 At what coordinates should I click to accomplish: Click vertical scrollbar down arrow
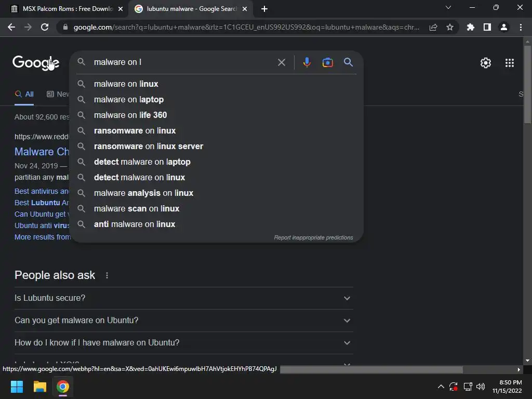coord(527,361)
